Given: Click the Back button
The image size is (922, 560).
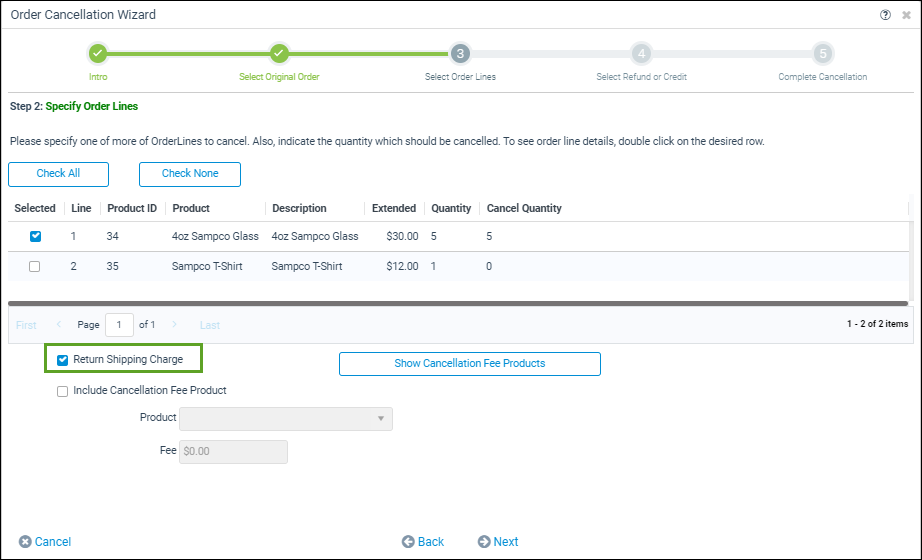Looking at the screenshot, I should coord(423,542).
